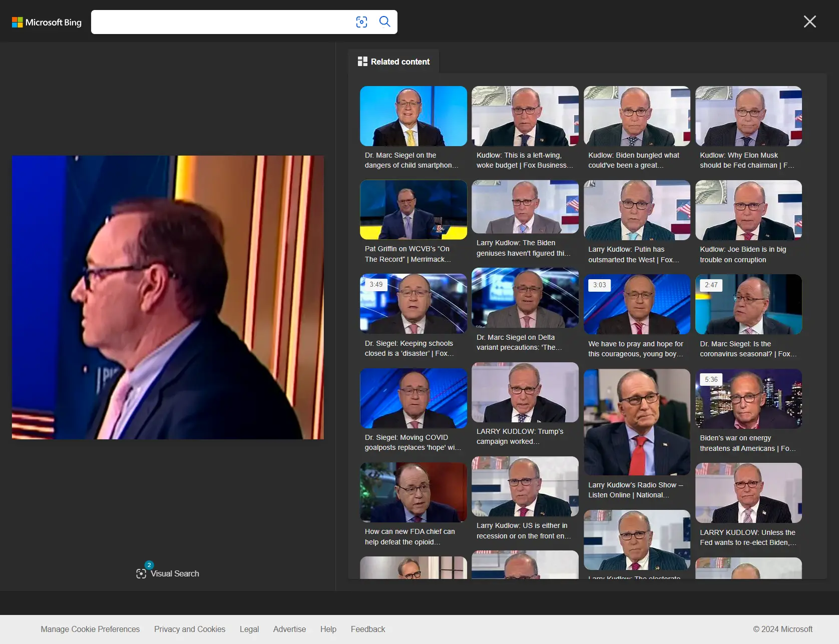839x644 pixels.
Task: Close the visual search overlay
Action: 809,22
